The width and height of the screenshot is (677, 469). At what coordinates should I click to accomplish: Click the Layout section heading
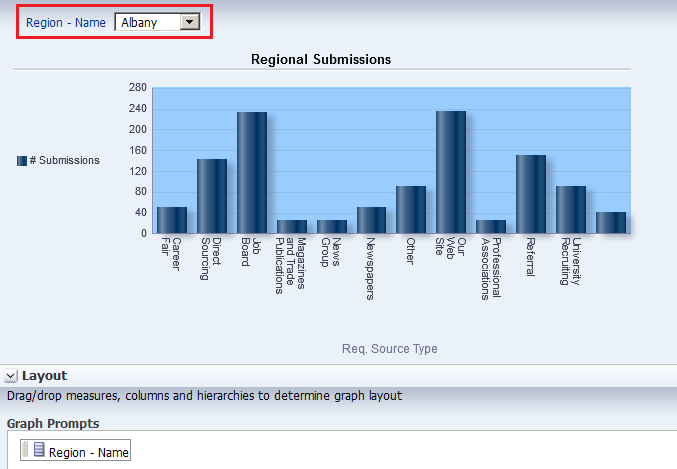pos(44,376)
